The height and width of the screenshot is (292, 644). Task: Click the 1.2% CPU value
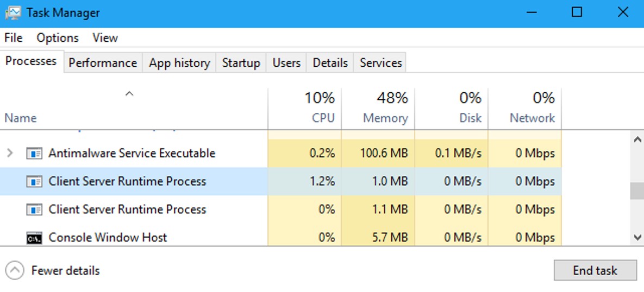pos(323,181)
